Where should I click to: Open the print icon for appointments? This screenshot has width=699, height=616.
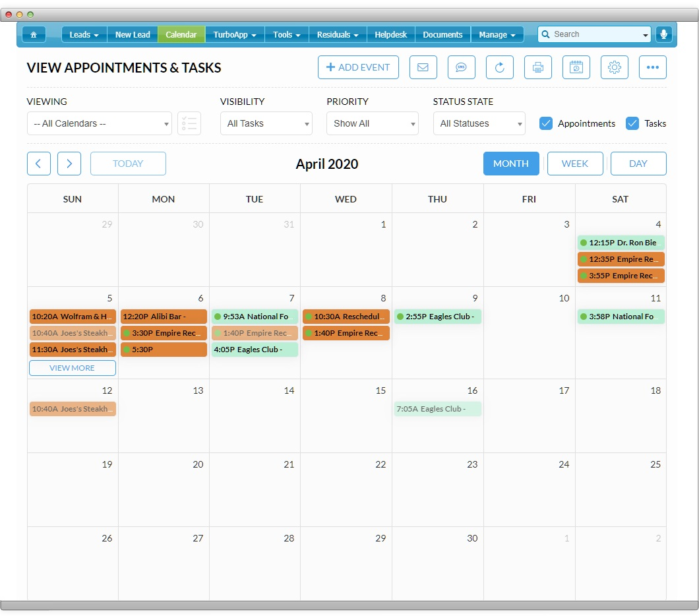(537, 67)
